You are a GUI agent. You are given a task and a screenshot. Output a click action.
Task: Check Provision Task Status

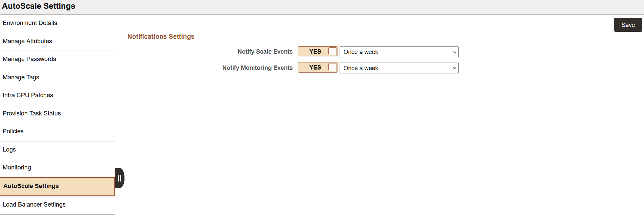click(x=32, y=113)
